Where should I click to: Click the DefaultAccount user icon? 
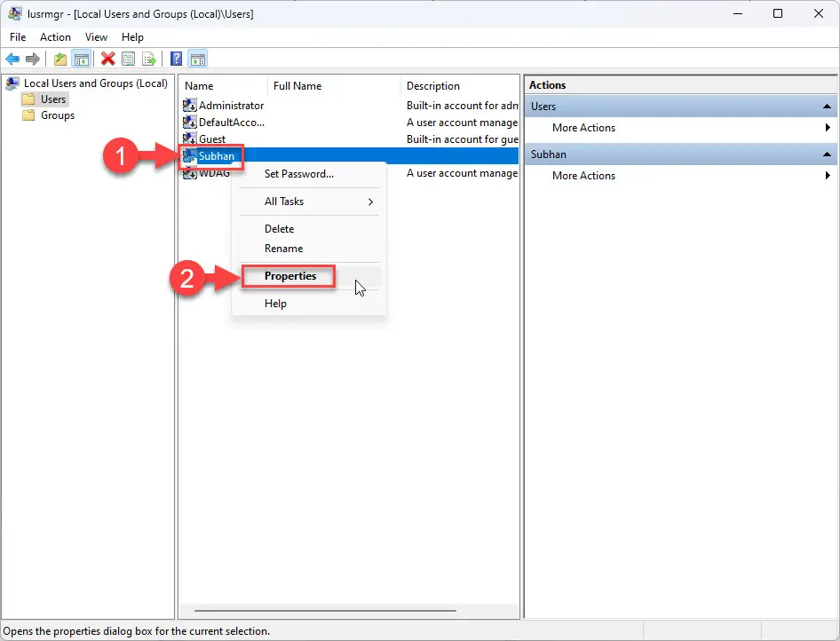[190, 123]
